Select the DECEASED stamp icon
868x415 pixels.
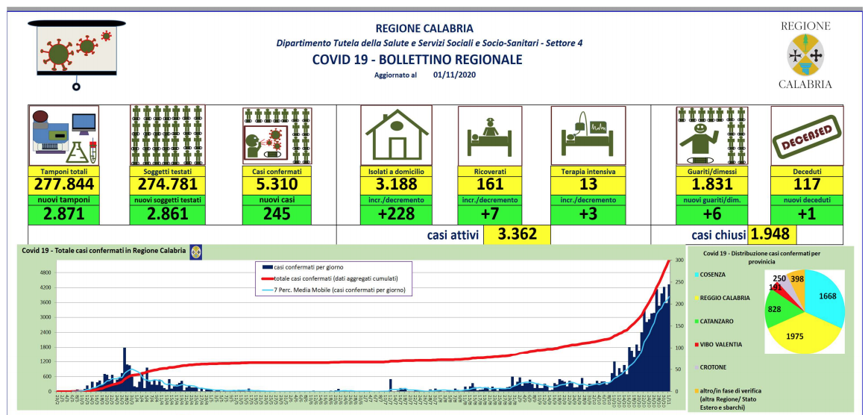point(807,136)
